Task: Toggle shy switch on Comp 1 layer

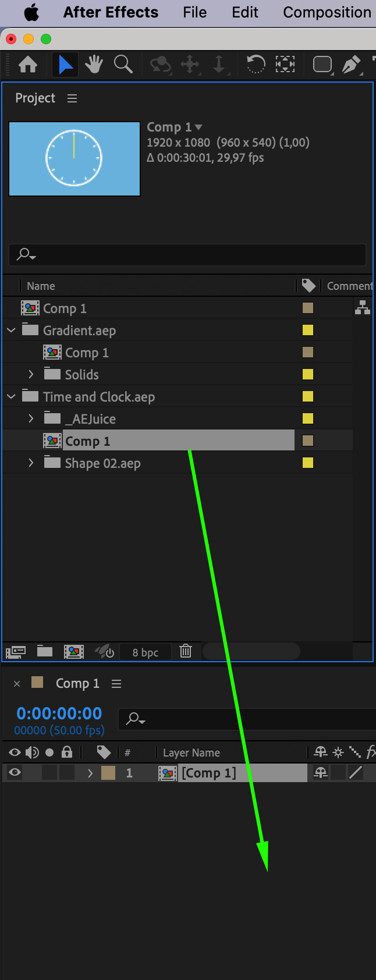Action: [321, 773]
